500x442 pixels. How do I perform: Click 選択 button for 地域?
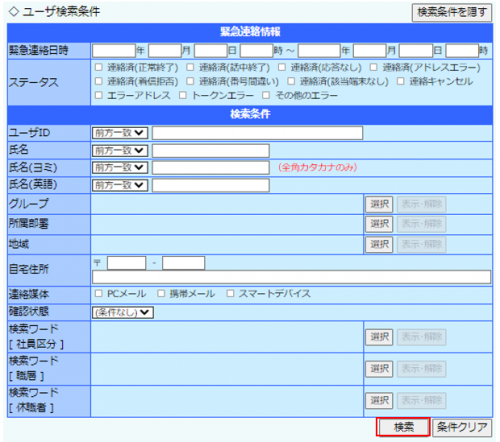pos(379,244)
